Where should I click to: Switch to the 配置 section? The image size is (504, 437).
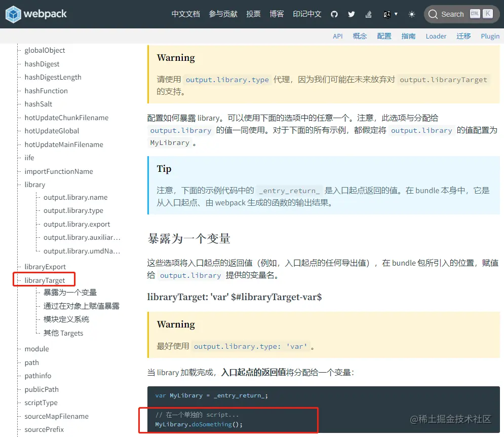[x=384, y=36]
